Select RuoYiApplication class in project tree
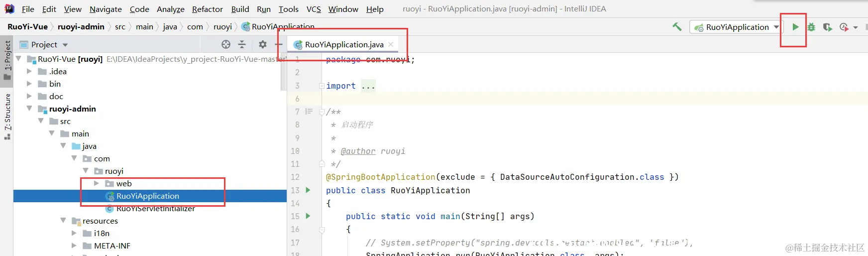 tap(147, 196)
